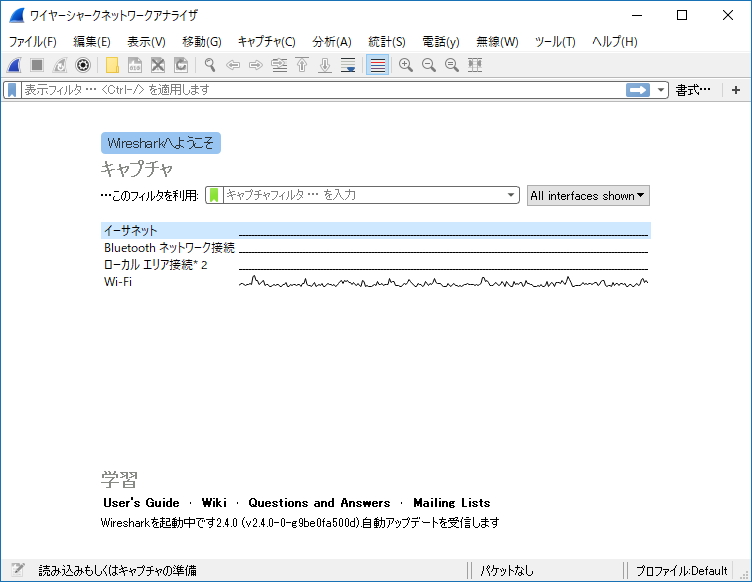Open the 編集(E) menu
Viewport: 752px width, 582px height.
point(92,42)
